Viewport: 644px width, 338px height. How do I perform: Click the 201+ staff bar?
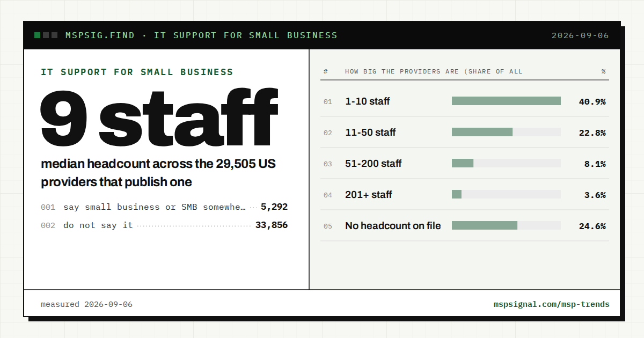[506, 194]
